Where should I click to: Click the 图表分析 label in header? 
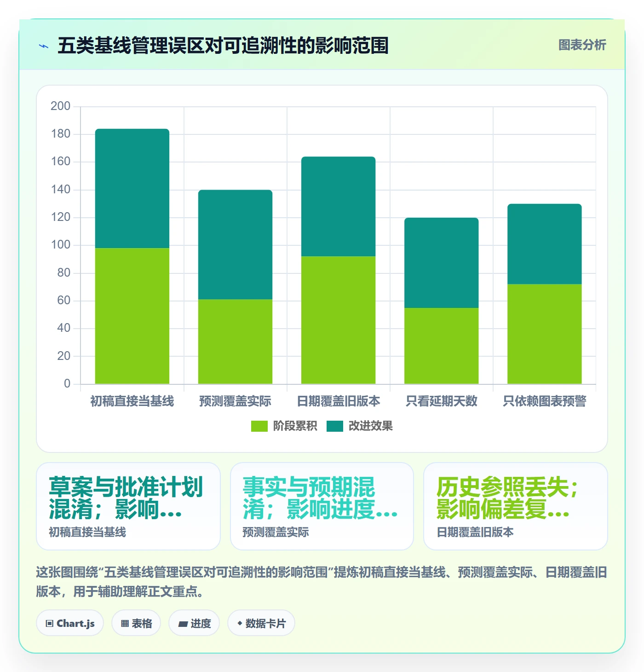(x=582, y=45)
